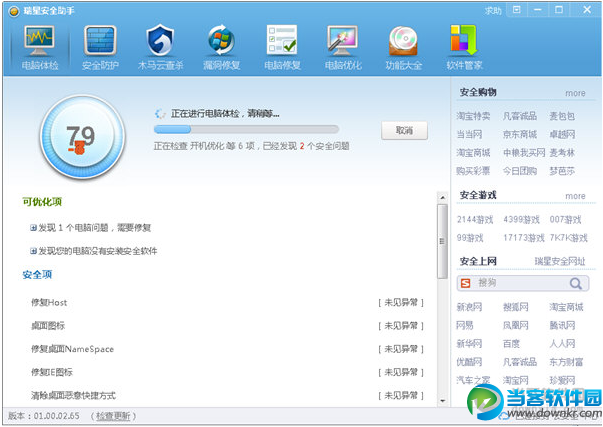Open 凤凰网 link

coord(516,325)
